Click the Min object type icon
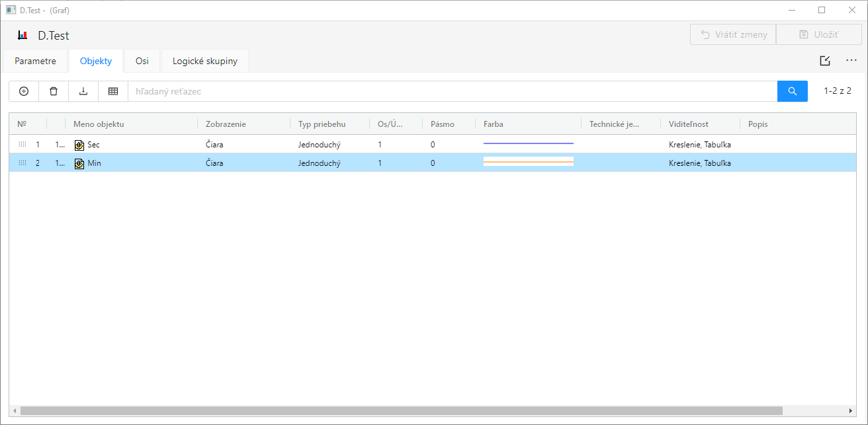This screenshot has width=868, height=425. point(79,163)
